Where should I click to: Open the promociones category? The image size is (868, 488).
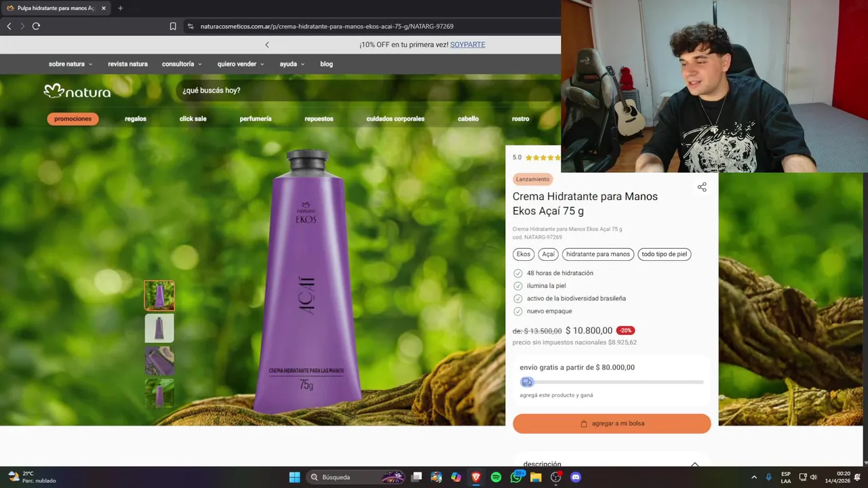tap(73, 119)
